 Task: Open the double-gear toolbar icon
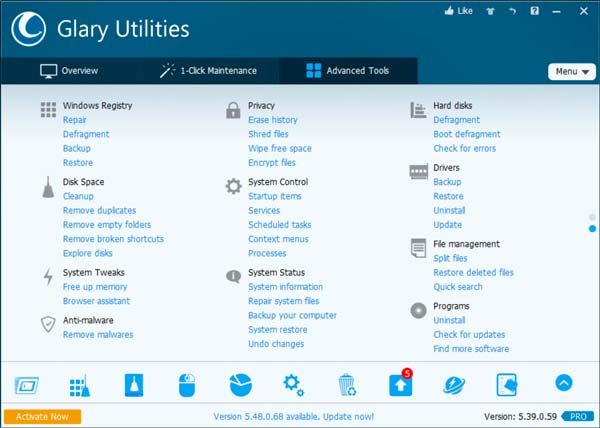294,385
